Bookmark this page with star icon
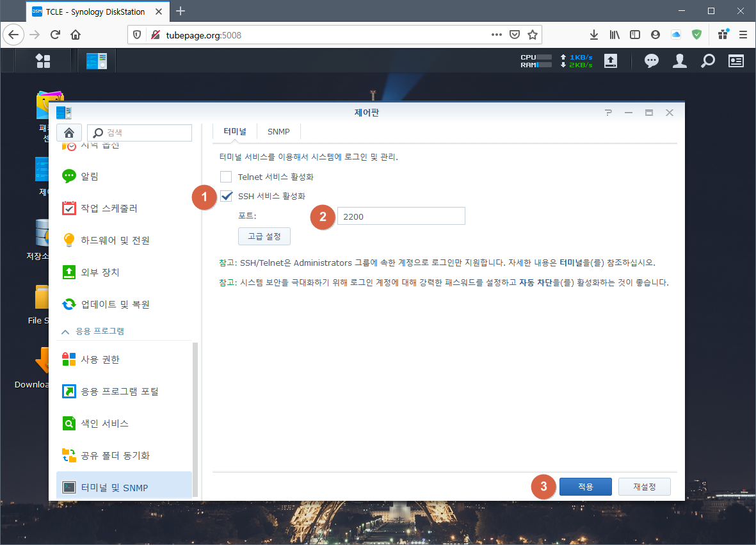 533,35
